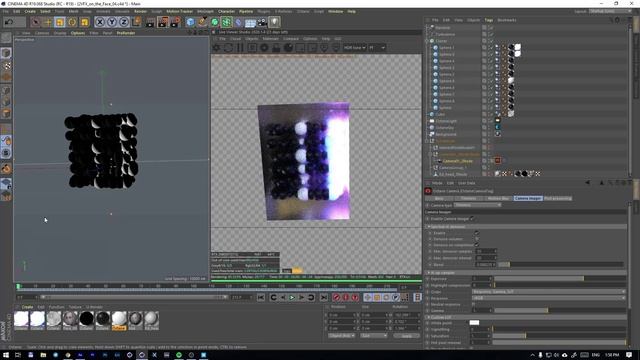Play the timeline animation forward
Screen dimensions: 640x360
pos(292,298)
